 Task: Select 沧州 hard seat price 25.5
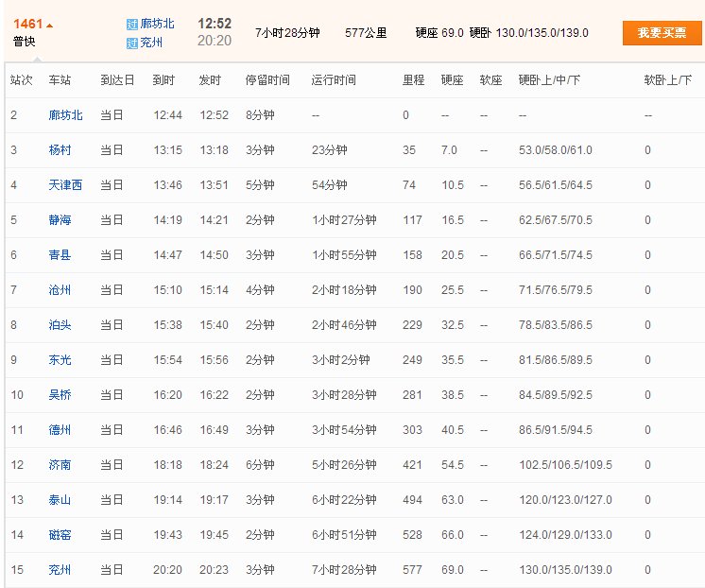coord(453,290)
